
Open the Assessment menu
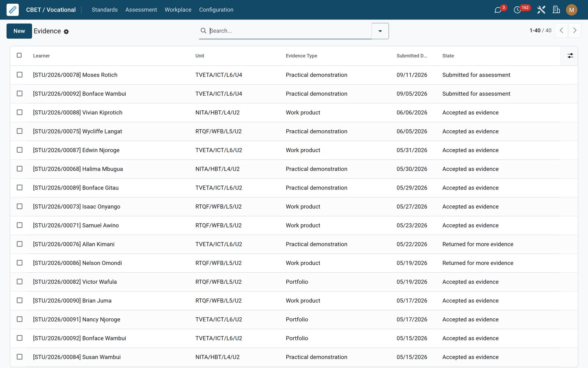click(x=141, y=10)
